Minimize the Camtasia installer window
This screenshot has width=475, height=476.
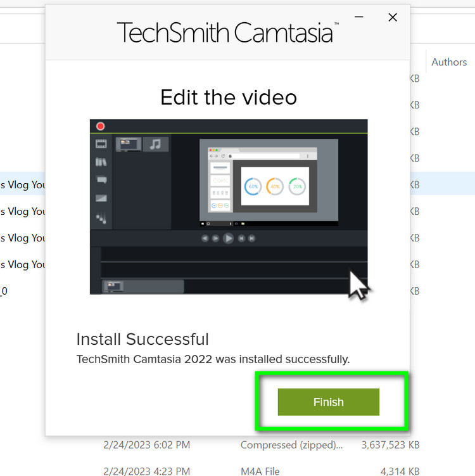pos(359,17)
